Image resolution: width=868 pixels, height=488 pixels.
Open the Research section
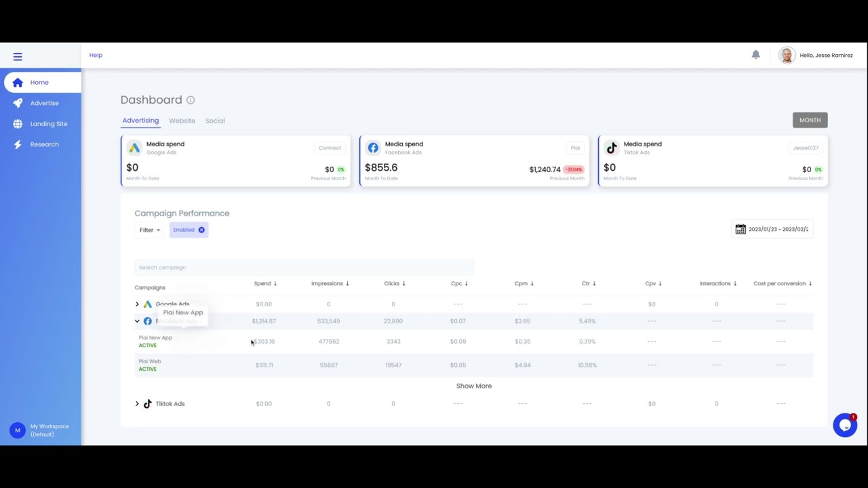44,144
